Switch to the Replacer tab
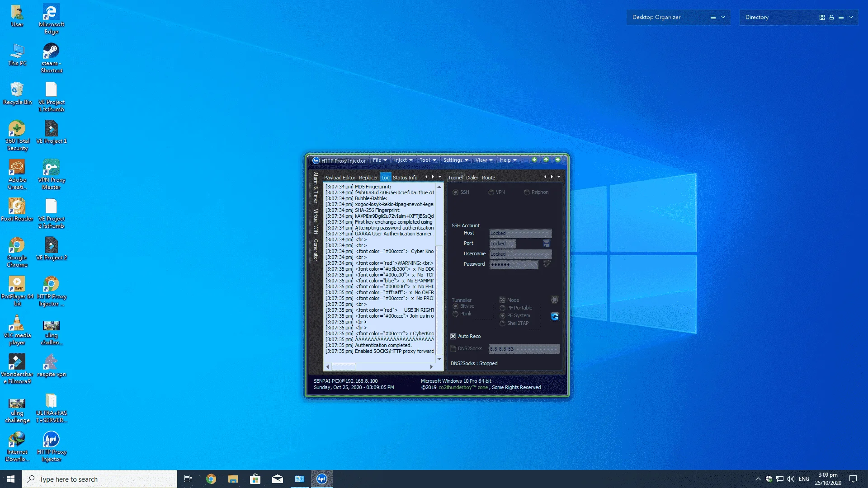The height and width of the screenshot is (488, 868). [368, 178]
